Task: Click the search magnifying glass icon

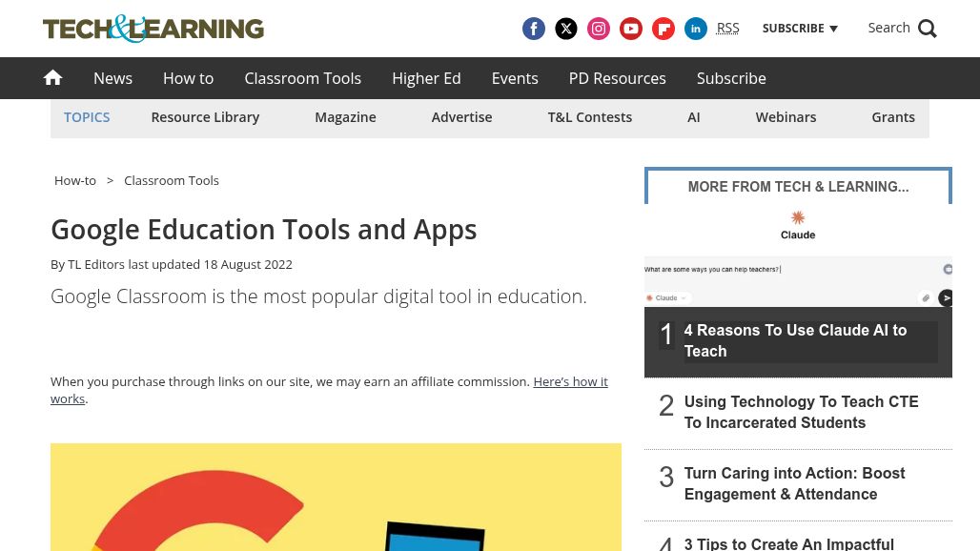Action: point(928,29)
